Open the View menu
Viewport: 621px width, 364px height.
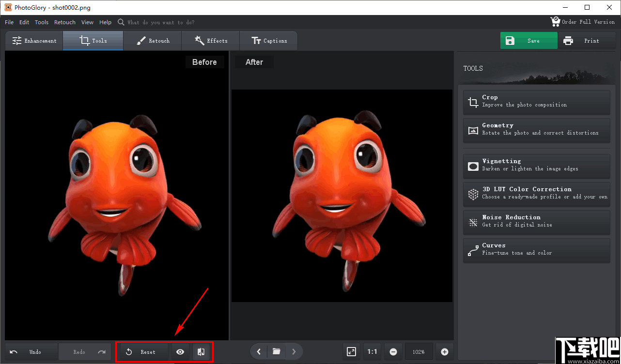(87, 22)
